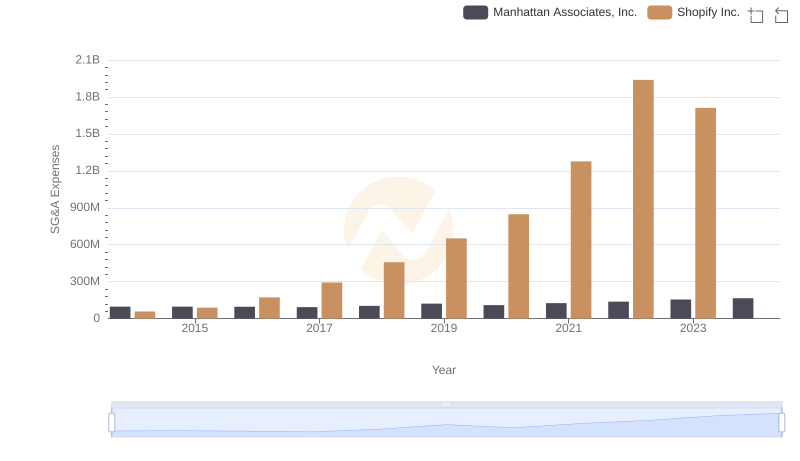The height and width of the screenshot is (461, 800).
Task: Toggle Shopify Inc. legend series
Action: click(693, 12)
